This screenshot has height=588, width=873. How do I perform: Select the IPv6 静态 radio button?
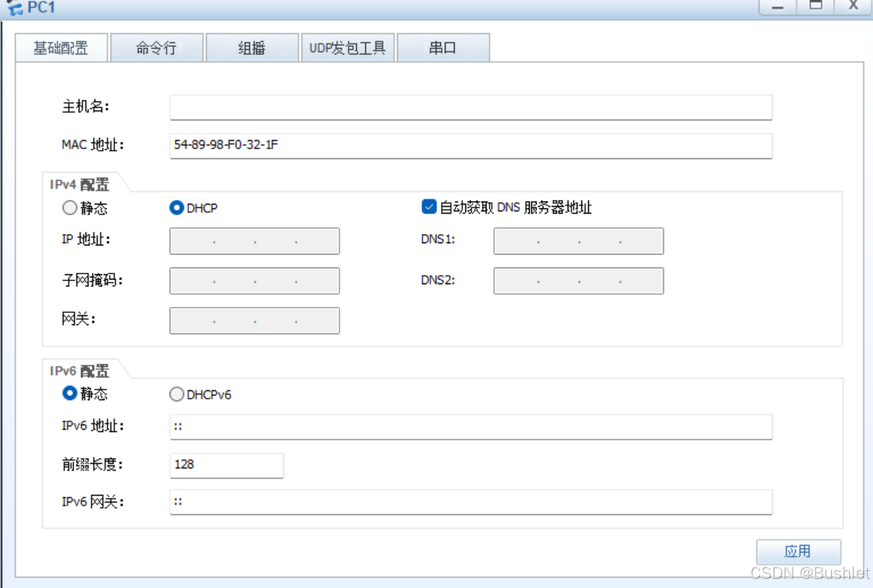(x=70, y=393)
